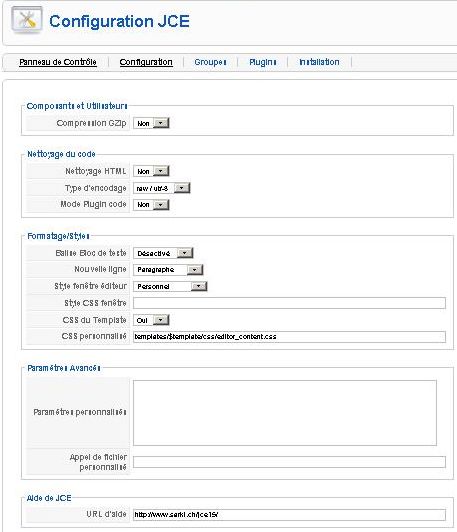Open the Nettoyage HTML dropdown
Viewport: 457px width, 532px height.
[151, 171]
